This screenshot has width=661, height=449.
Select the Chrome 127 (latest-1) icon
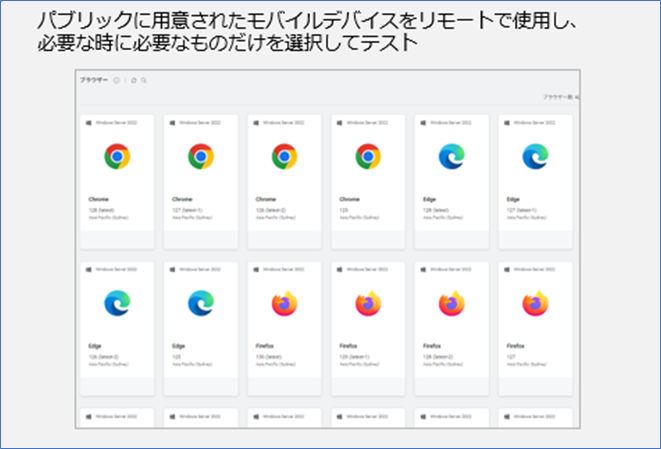point(201,156)
